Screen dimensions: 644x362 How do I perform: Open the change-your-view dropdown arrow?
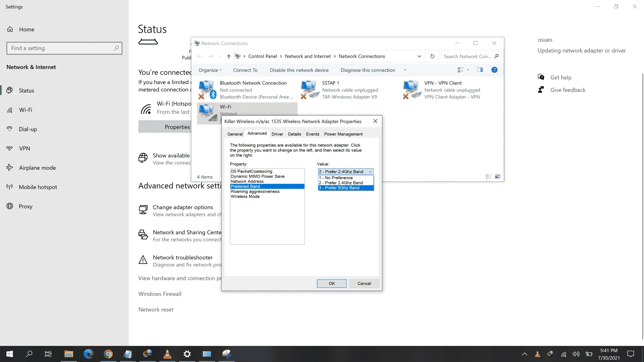pyautogui.click(x=468, y=70)
